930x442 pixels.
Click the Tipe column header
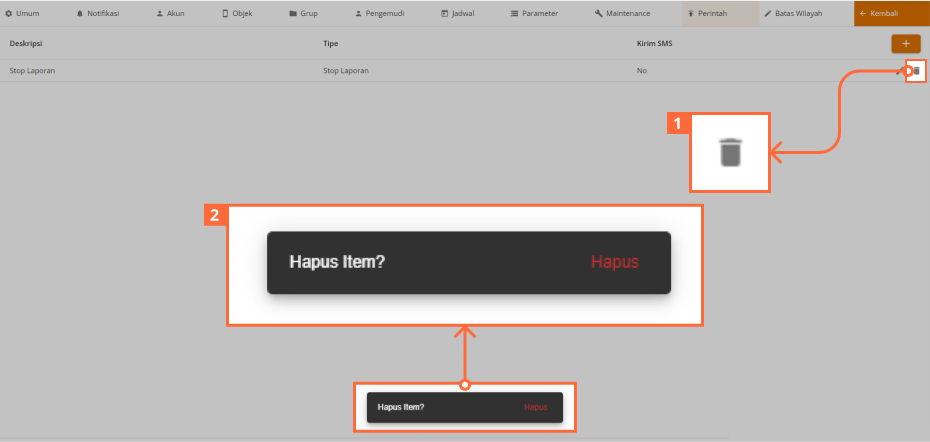tap(331, 44)
